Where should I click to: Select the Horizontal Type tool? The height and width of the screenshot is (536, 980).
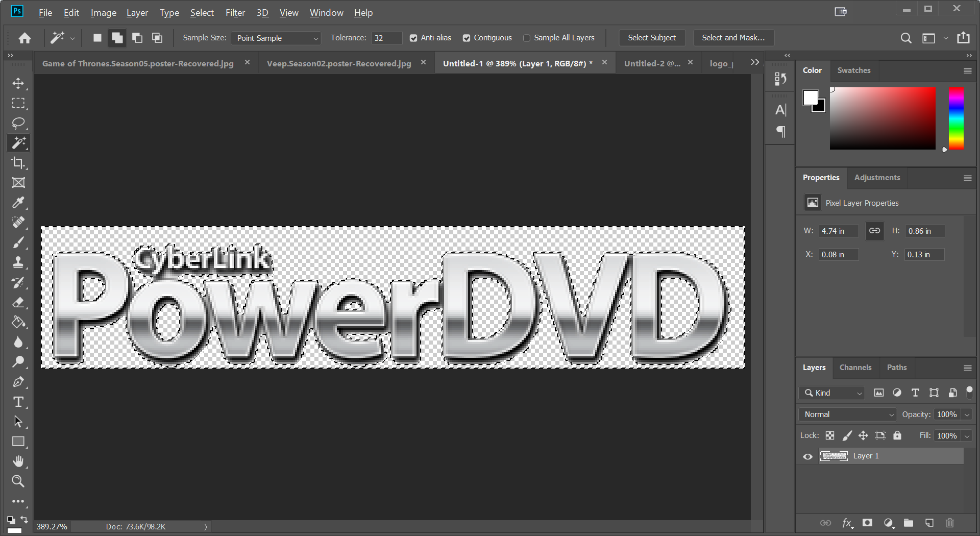point(18,402)
